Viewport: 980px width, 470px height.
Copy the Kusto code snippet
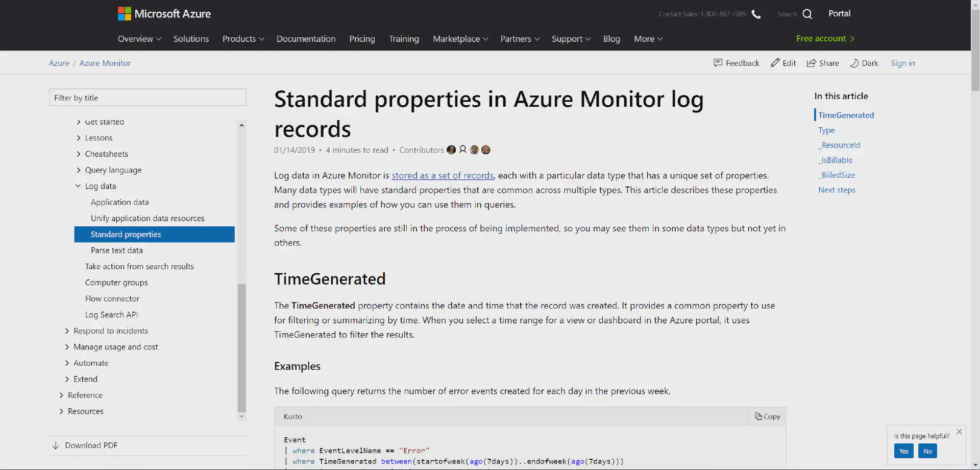pos(767,416)
